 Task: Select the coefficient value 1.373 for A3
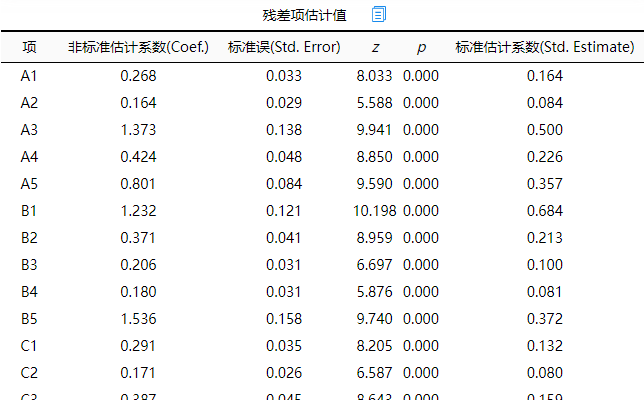(x=138, y=129)
